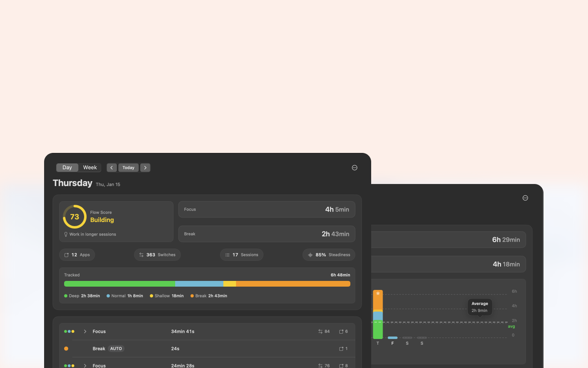Click the Today button
588x368 pixels.
(x=128, y=167)
